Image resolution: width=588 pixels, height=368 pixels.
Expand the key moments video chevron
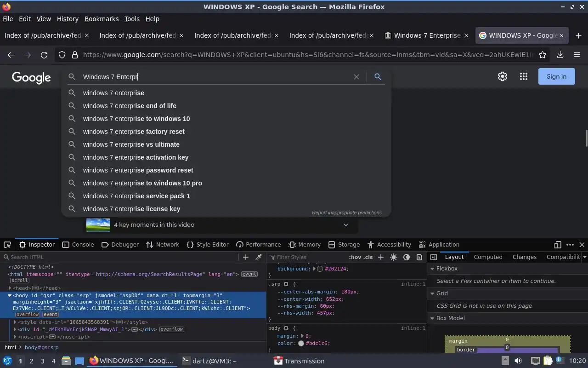[x=346, y=225]
